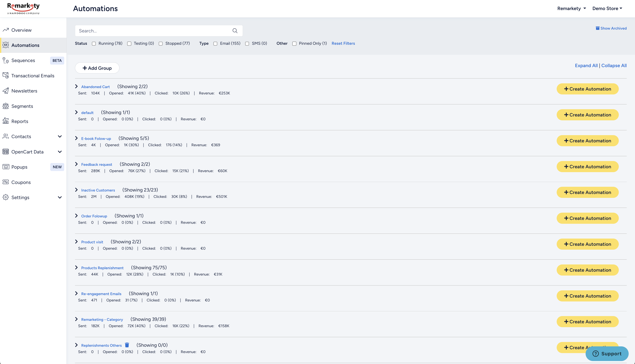Click the Reports chart icon
635x364 pixels.
[x=5, y=121]
